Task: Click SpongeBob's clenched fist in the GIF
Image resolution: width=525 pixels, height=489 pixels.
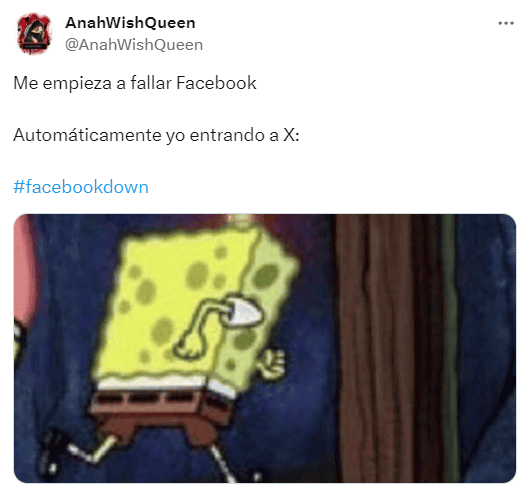Action: point(274,363)
